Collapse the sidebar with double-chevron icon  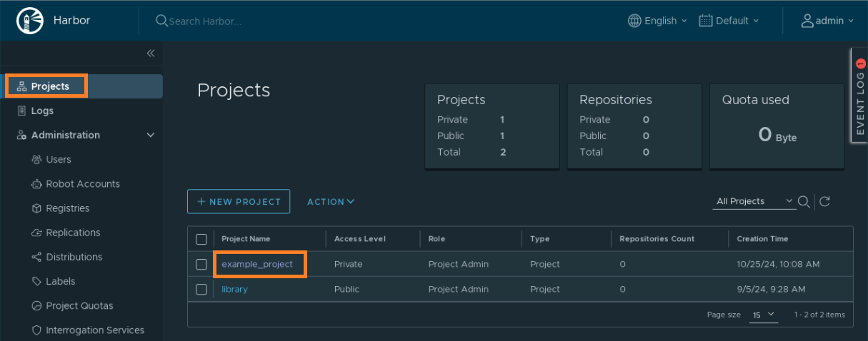[151, 54]
